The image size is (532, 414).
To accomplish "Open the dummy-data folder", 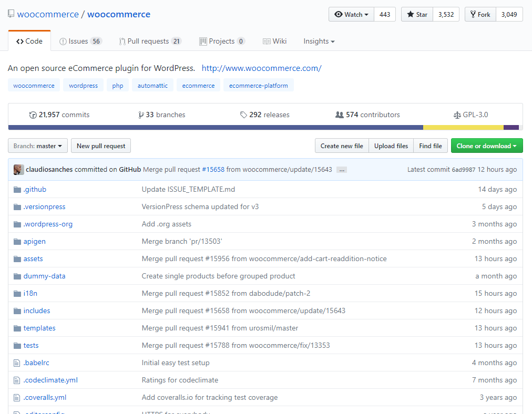I will click(44, 276).
